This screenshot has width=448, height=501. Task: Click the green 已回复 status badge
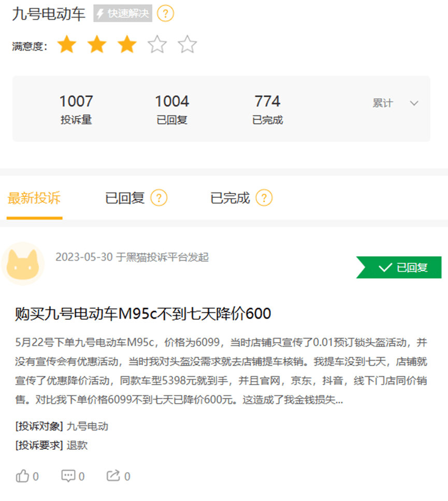tap(399, 268)
